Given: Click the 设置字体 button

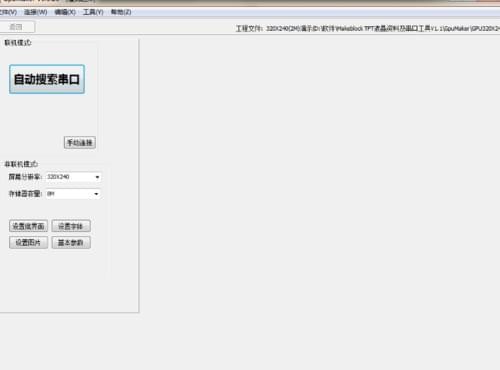Looking at the screenshot, I should 71,226.
